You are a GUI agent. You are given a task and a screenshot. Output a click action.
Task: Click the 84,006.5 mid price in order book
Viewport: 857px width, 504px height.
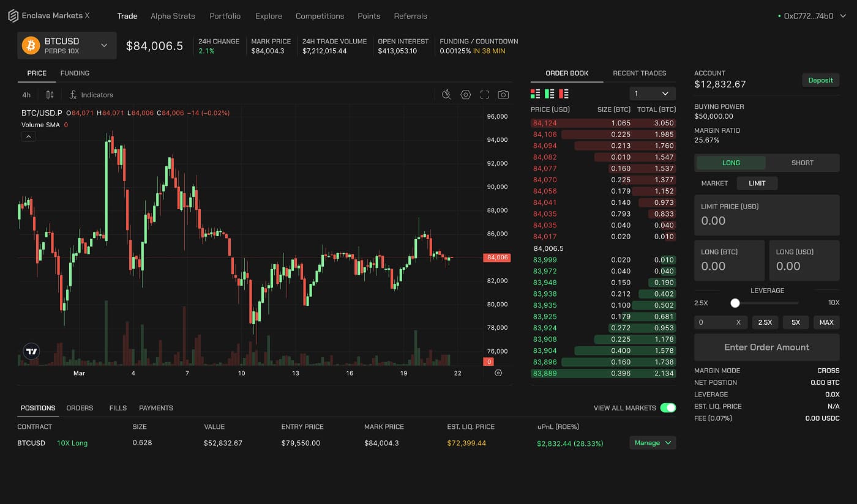pos(548,248)
